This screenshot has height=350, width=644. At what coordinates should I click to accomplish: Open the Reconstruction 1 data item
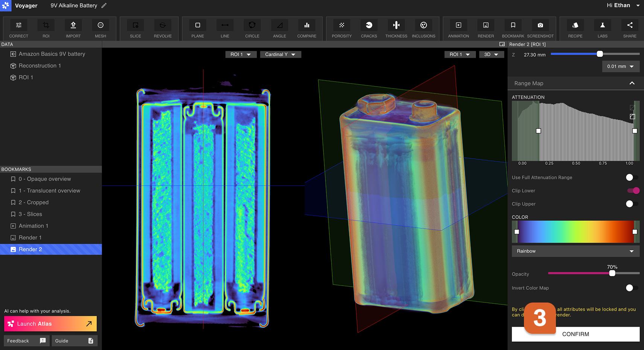[x=40, y=66]
